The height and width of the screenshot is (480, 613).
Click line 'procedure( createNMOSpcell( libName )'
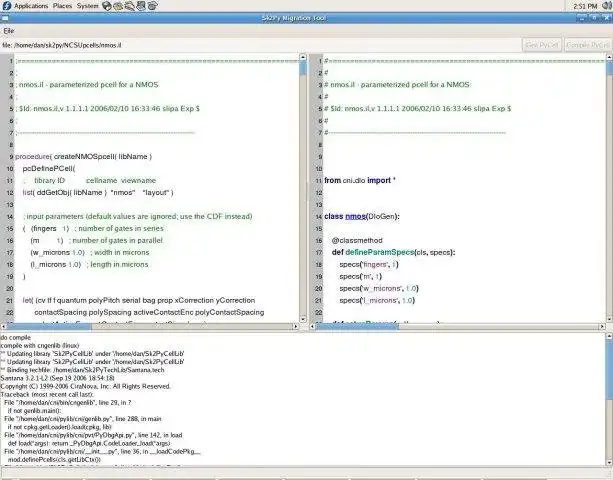pyautogui.click(x=83, y=157)
